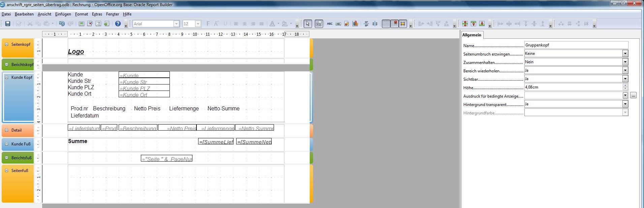Collapse the Seitenfuß section

6,170
